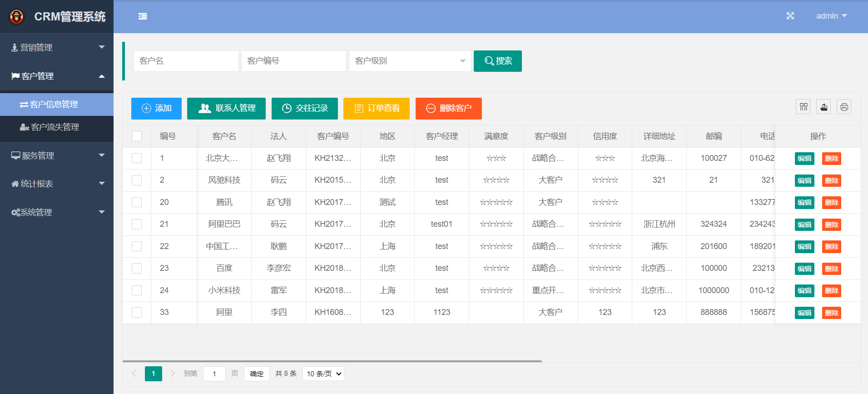
Task: Click 订单查看 orders button
Action: [x=377, y=109]
